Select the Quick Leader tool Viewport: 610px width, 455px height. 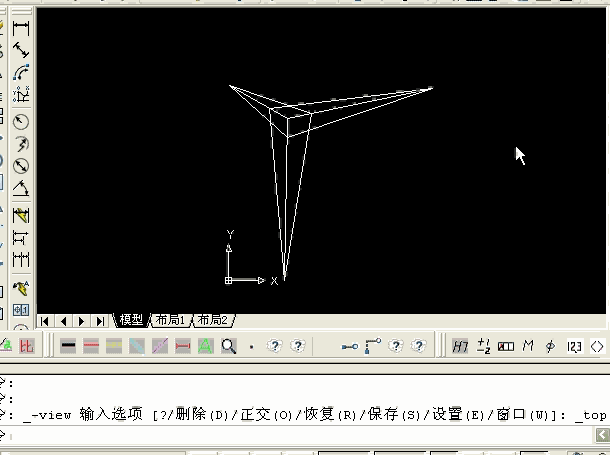tap(21, 288)
